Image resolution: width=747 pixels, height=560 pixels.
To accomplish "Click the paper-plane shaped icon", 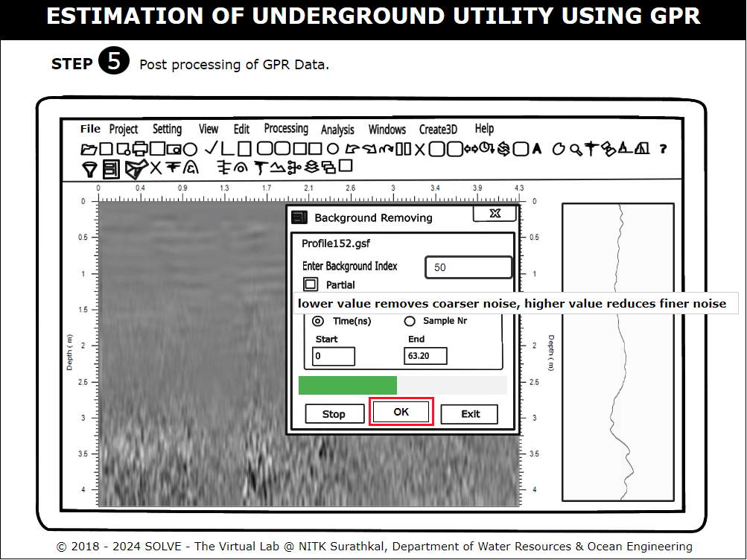I will pos(136,169).
